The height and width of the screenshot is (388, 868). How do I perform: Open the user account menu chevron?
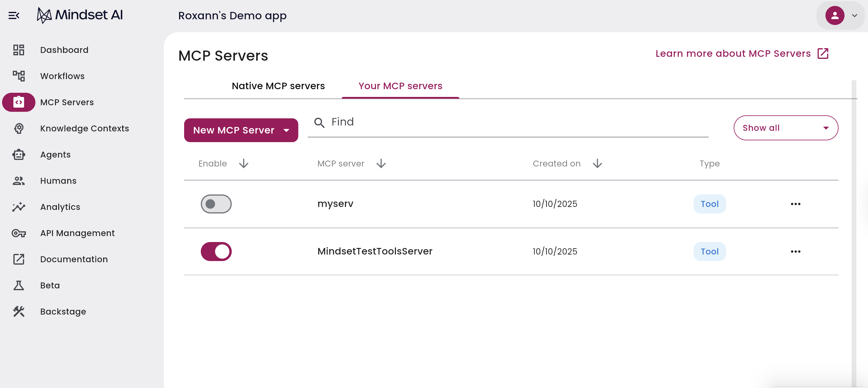[x=854, y=15]
